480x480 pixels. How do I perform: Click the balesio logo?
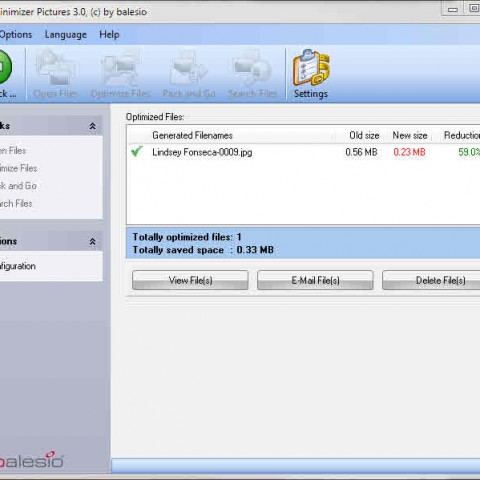[31, 460]
